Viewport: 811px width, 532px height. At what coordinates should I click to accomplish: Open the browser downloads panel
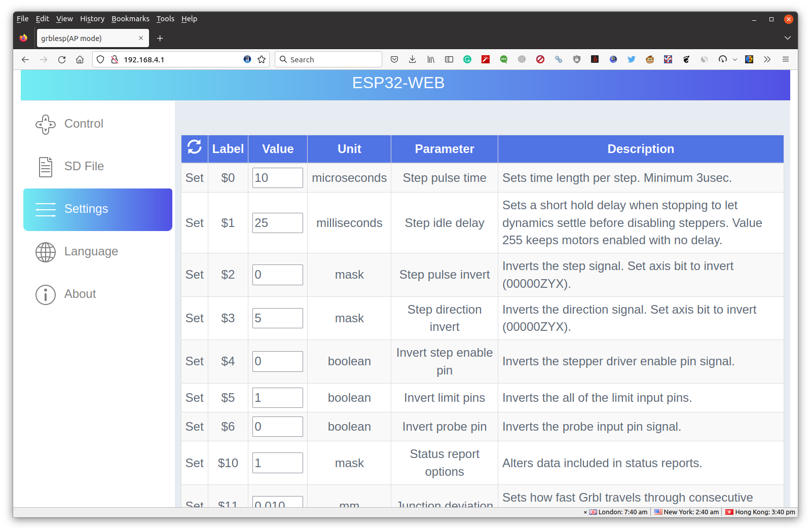point(413,59)
